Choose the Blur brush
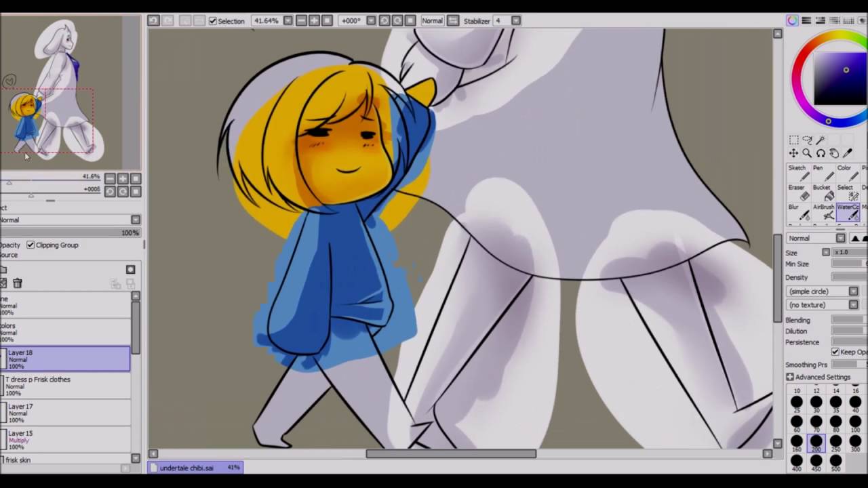The height and width of the screenshot is (488, 868). pos(798,212)
